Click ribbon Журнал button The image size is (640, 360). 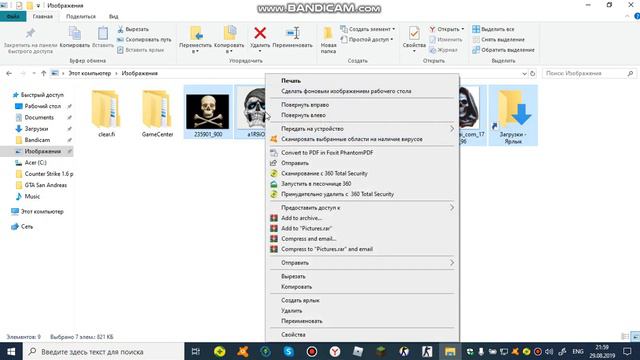click(443, 50)
